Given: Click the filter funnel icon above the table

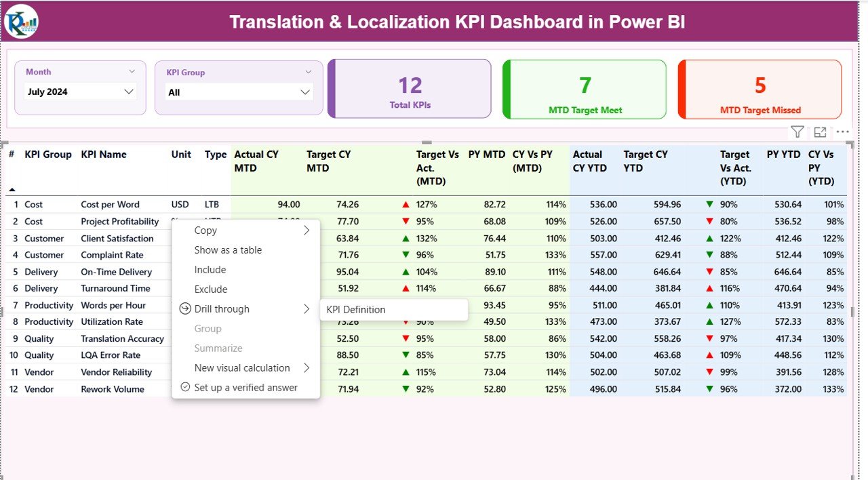Looking at the screenshot, I should point(797,132).
